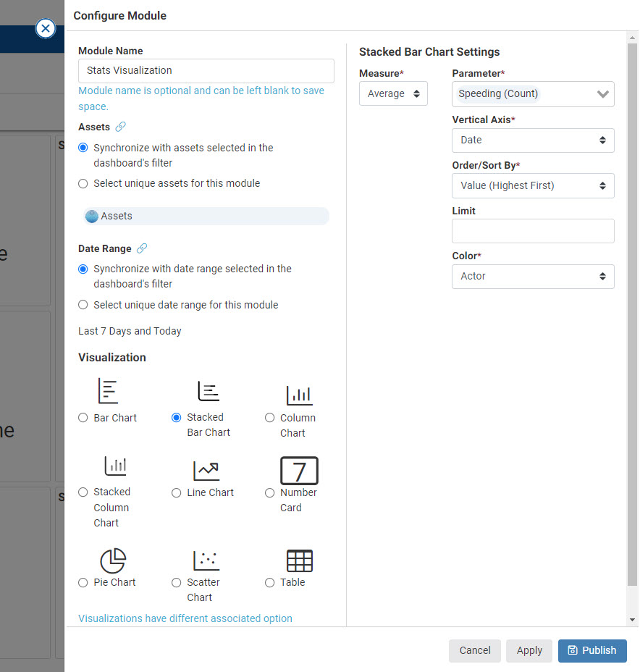Open the Order/Sort By selector
Screen dimensions: 640x672
(533, 185)
